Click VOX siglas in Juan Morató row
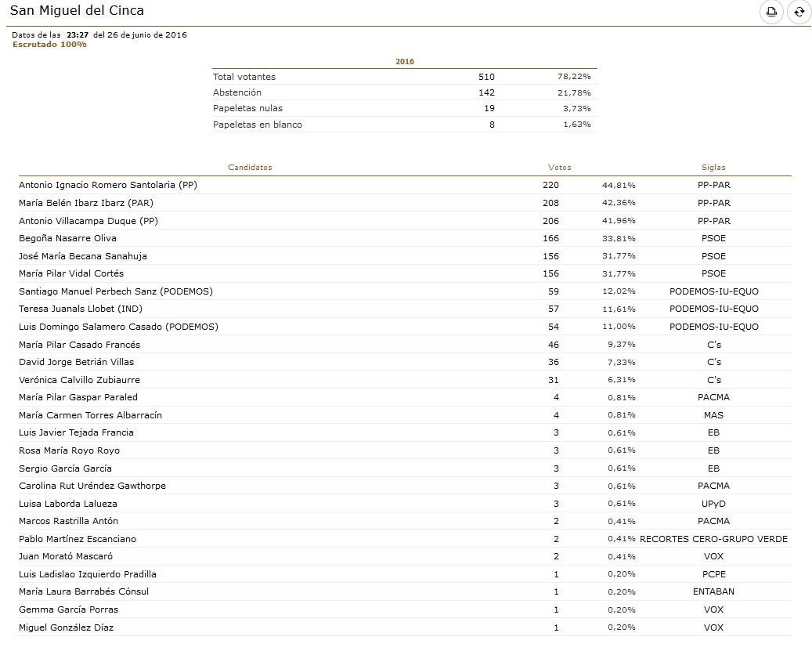 [713, 556]
